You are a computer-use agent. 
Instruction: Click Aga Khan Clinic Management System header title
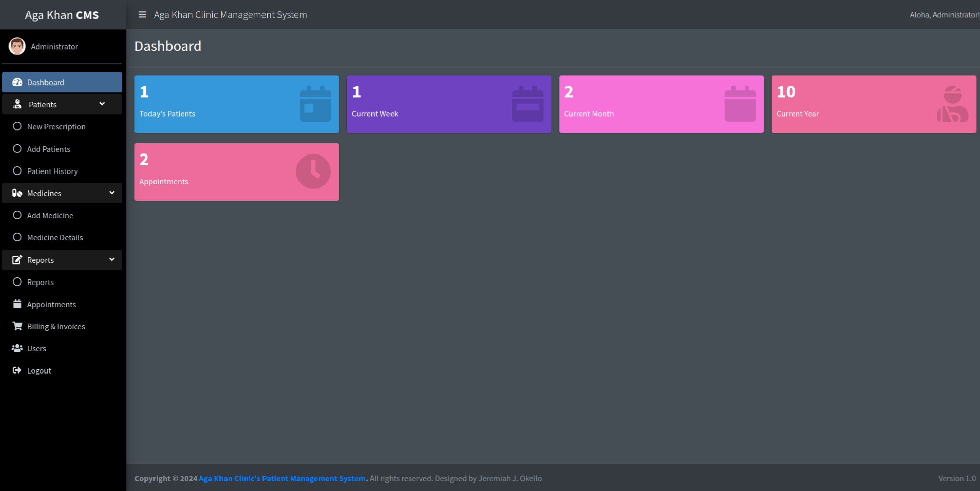pyautogui.click(x=230, y=15)
